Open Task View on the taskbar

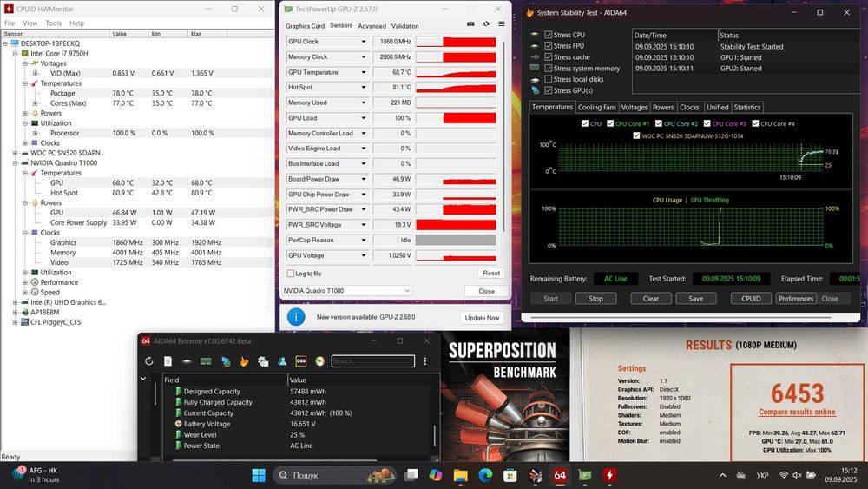(411, 475)
